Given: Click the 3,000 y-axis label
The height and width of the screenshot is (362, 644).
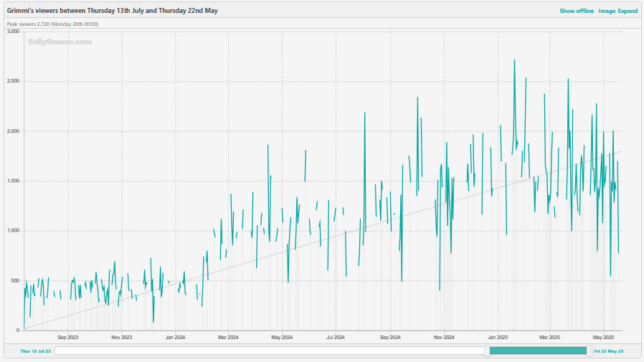Looking at the screenshot, I should coord(13,32).
